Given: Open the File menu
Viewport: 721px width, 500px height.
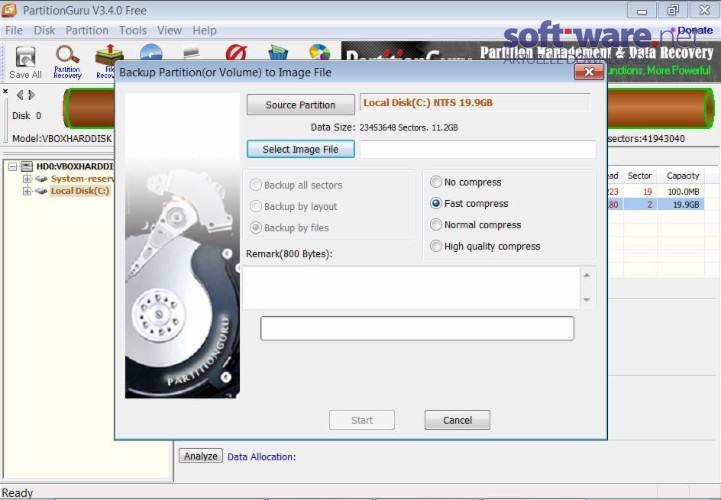Looking at the screenshot, I should (x=14, y=30).
